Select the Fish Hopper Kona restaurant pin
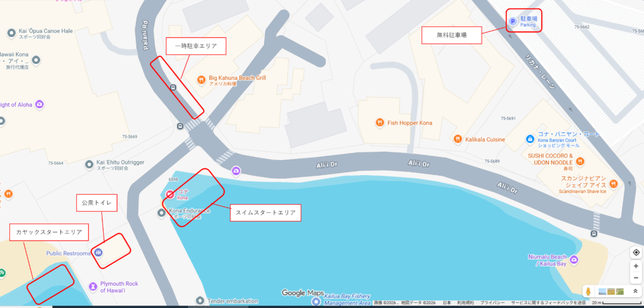 pyautogui.click(x=380, y=122)
